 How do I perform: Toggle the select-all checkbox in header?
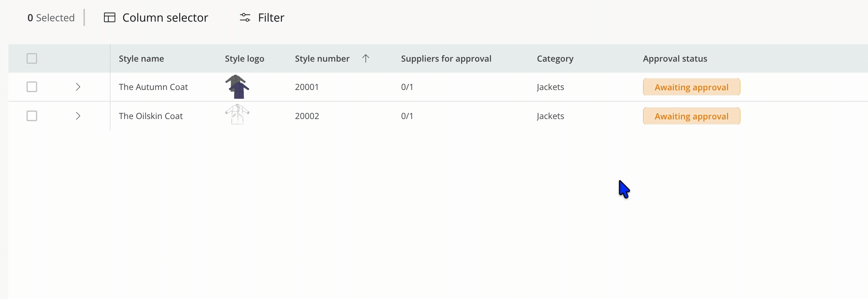pyautogui.click(x=32, y=58)
